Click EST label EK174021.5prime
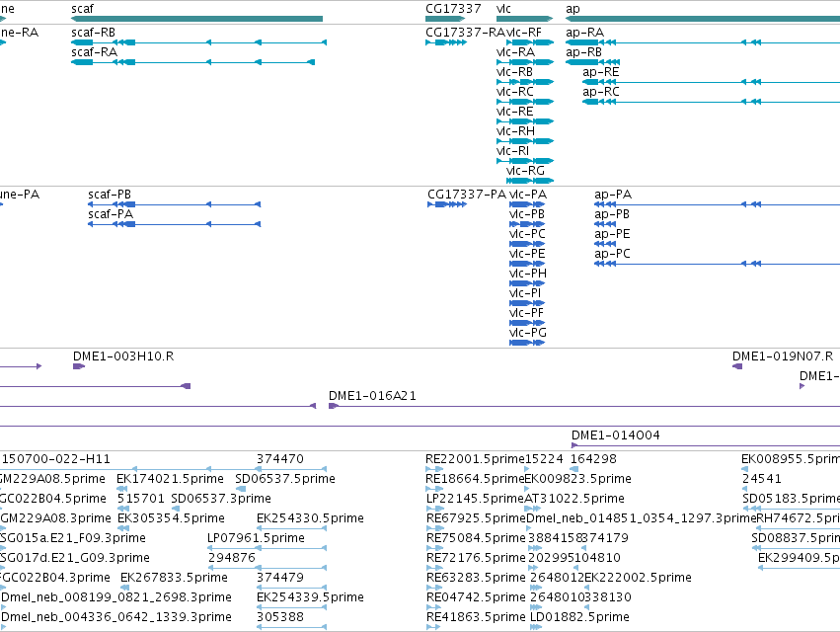Screen dimensions: 840x632 pos(170,479)
